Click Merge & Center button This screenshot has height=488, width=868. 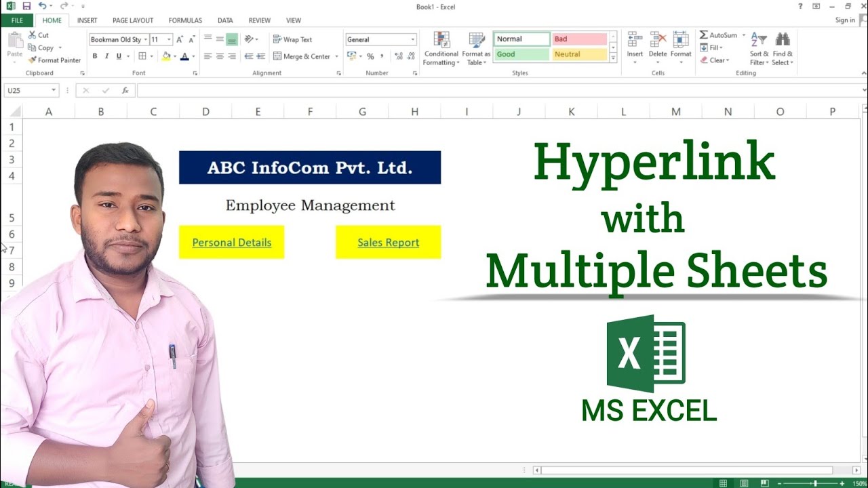pyautogui.click(x=302, y=56)
